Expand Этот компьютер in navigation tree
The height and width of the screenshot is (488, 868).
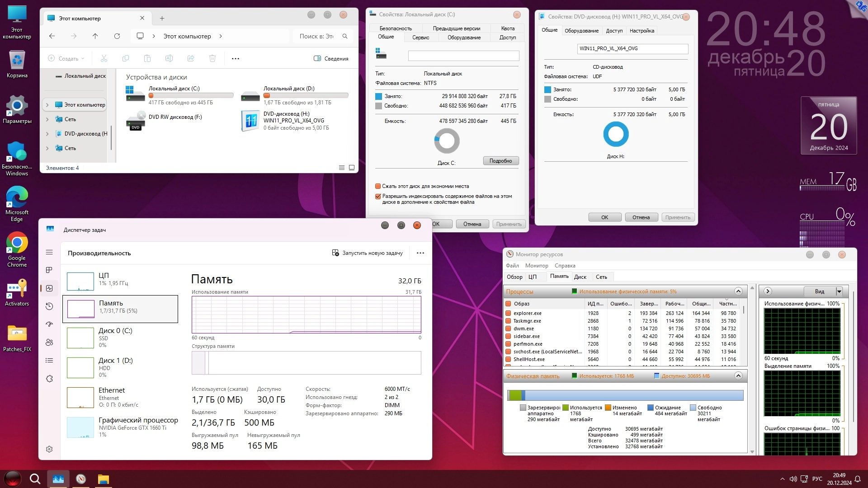[x=47, y=105]
